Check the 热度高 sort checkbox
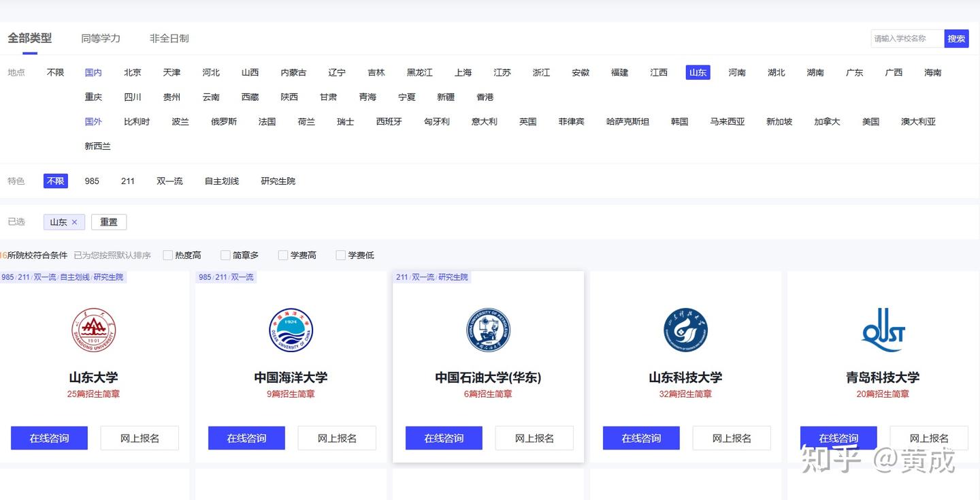 click(167, 255)
